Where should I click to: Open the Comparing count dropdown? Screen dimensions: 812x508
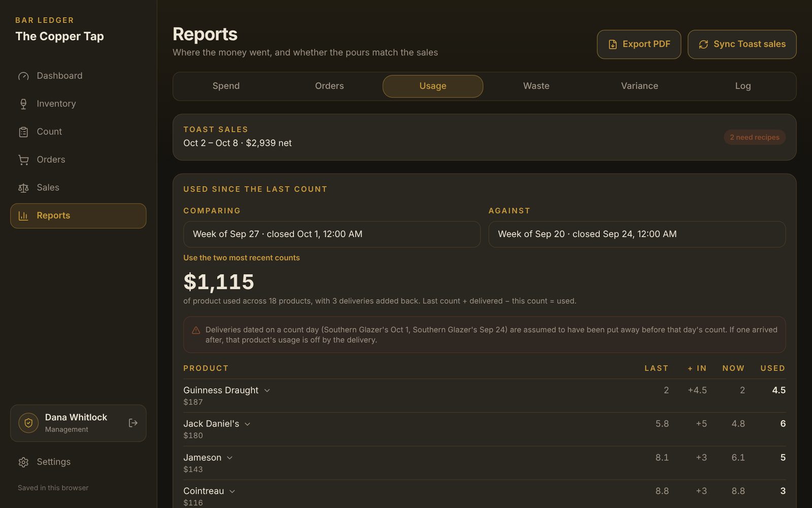tap(332, 234)
